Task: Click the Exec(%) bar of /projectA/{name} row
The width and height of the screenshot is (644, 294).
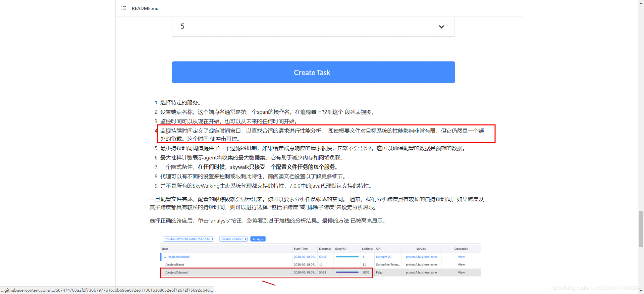Action: 347,257
